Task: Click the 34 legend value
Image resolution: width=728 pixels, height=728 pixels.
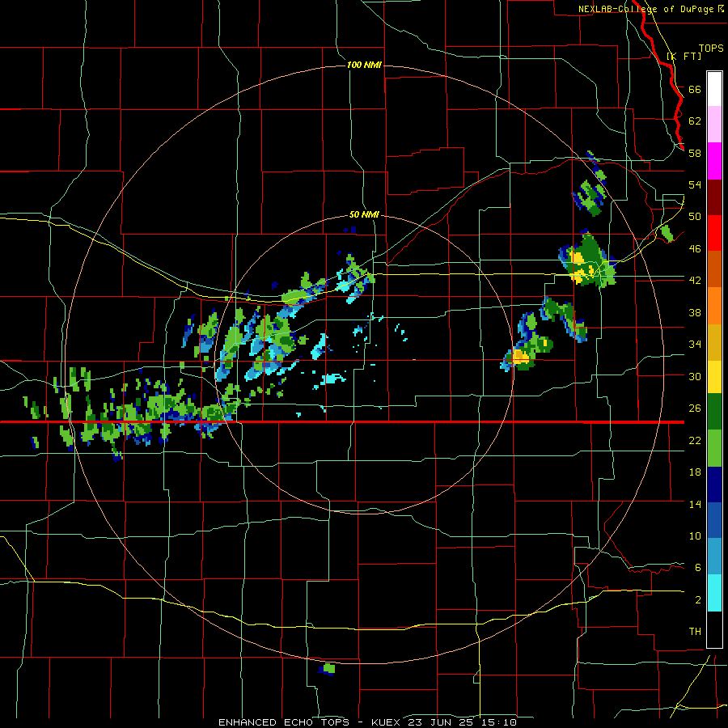Action: pos(695,344)
